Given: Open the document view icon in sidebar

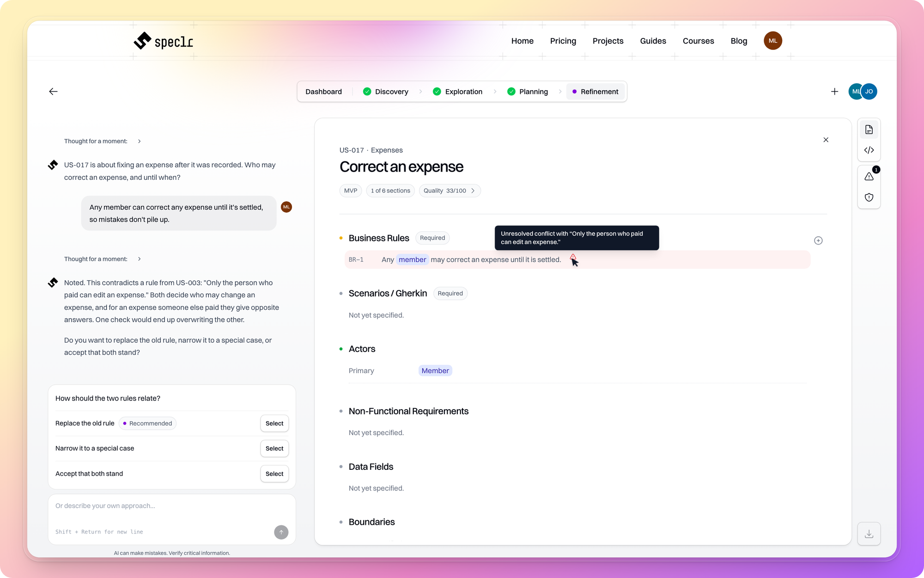Looking at the screenshot, I should click(x=869, y=129).
